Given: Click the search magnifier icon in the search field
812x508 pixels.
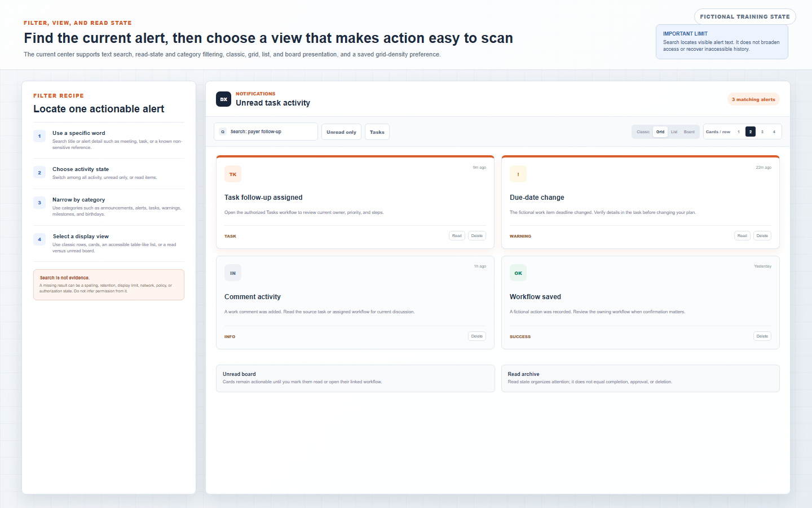Looking at the screenshot, I should (223, 132).
